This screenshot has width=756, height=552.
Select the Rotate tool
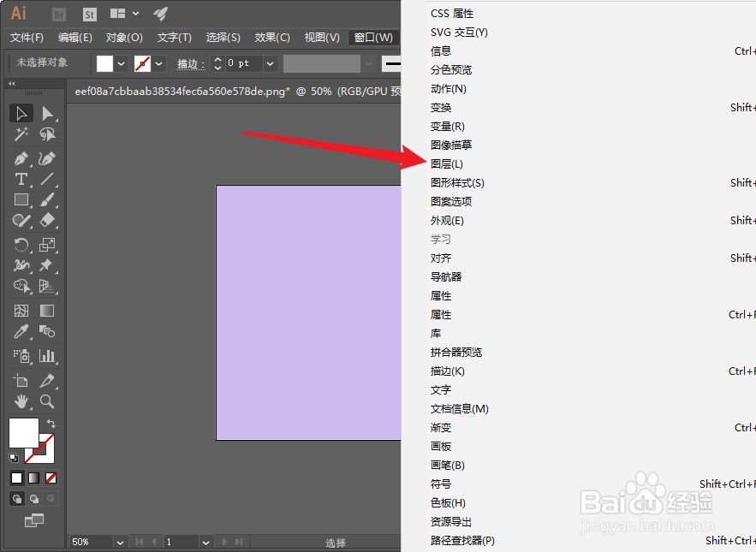click(21, 245)
